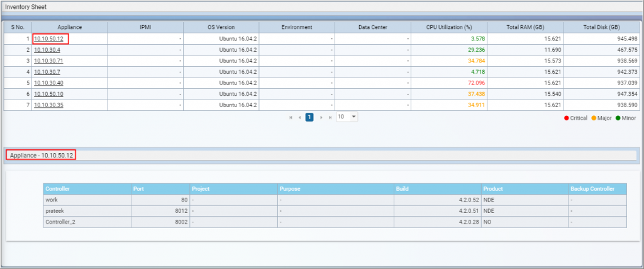This screenshot has height=269, width=644.
Task: Open rows-per-page dropdown showing 10
Action: pos(347,117)
